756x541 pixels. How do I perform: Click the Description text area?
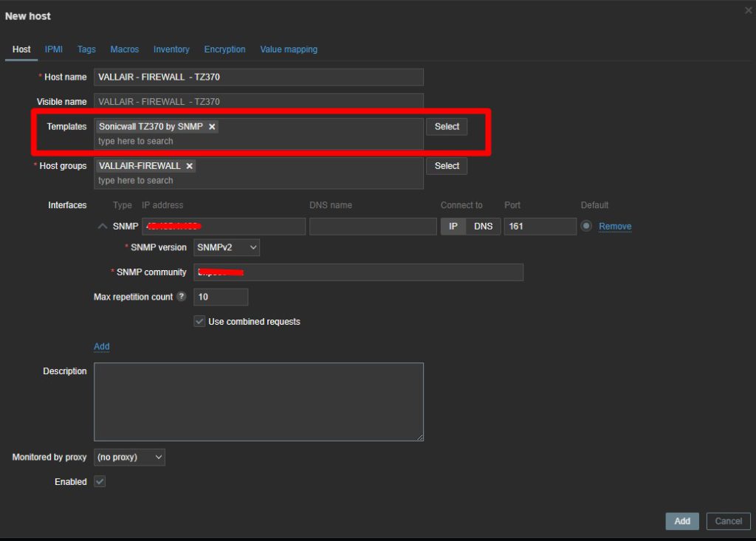coord(258,402)
